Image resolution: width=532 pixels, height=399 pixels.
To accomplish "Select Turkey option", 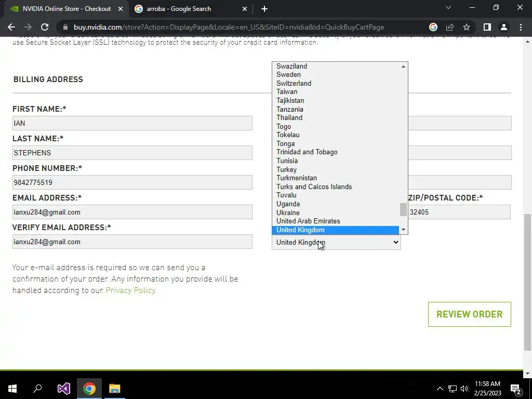I will point(335,170).
